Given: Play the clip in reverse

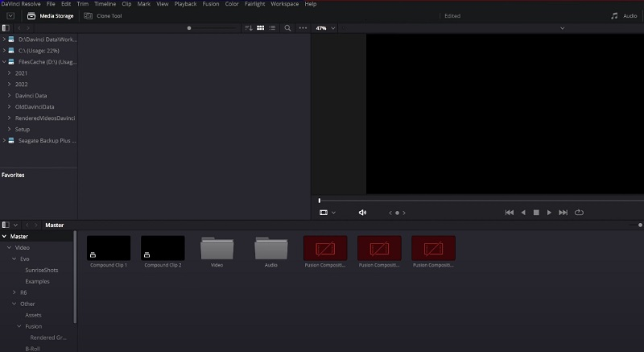Looking at the screenshot, I should point(522,213).
